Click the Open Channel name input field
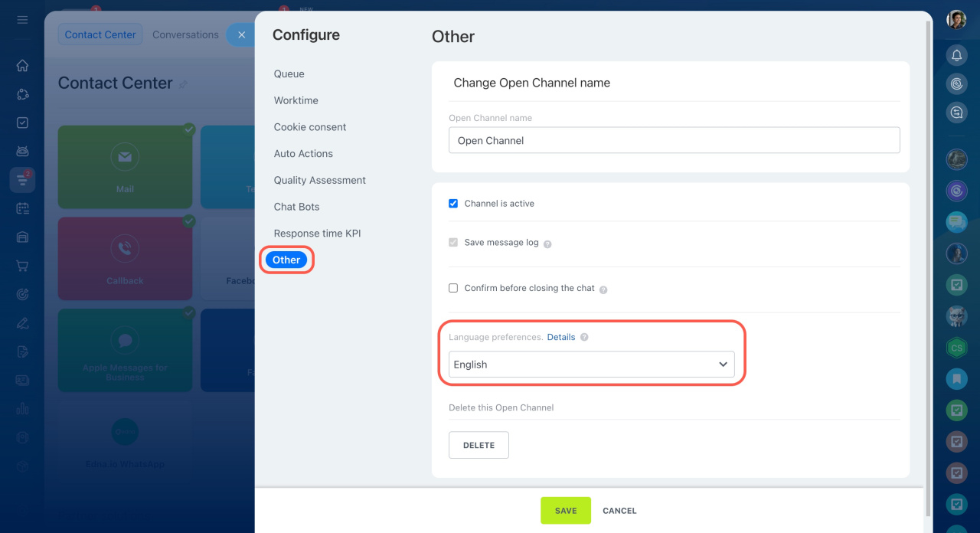The height and width of the screenshot is (533, 980). coord(674,140)
